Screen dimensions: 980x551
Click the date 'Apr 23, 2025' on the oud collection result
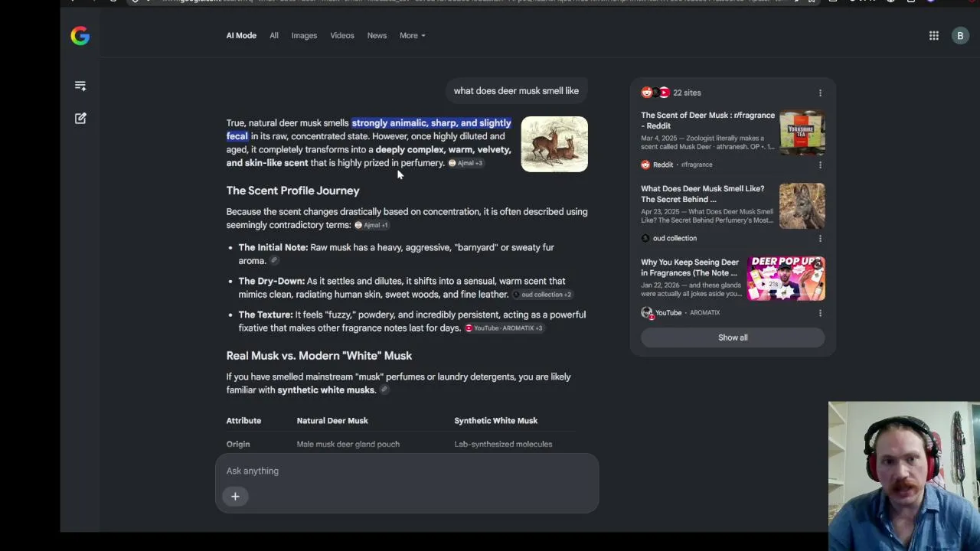coord(661,212)
